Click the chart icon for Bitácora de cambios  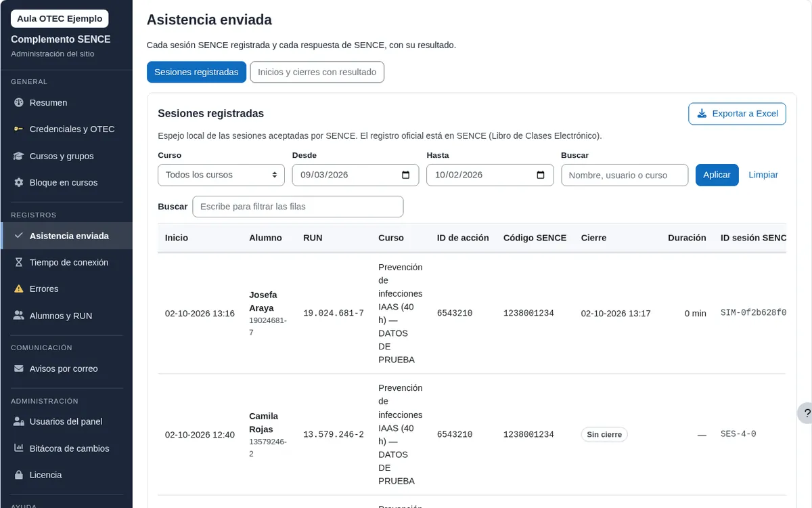19,448
